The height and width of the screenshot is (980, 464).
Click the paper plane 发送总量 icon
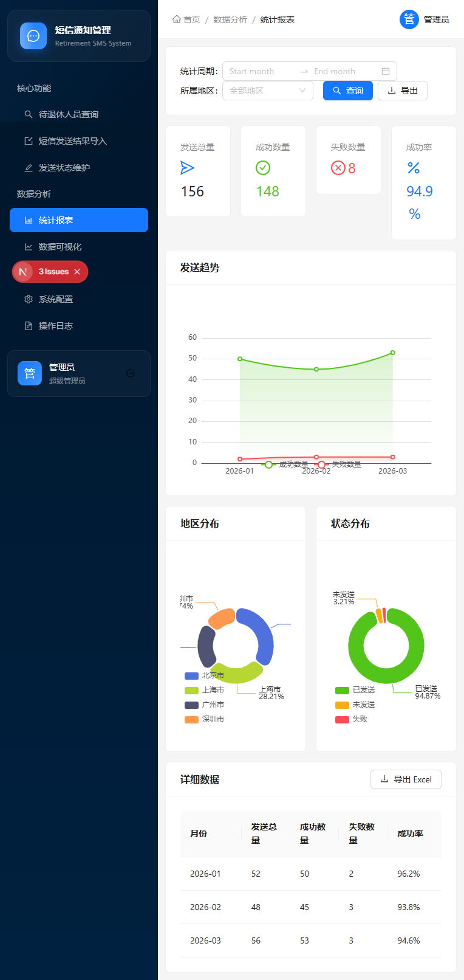point(188,168)
